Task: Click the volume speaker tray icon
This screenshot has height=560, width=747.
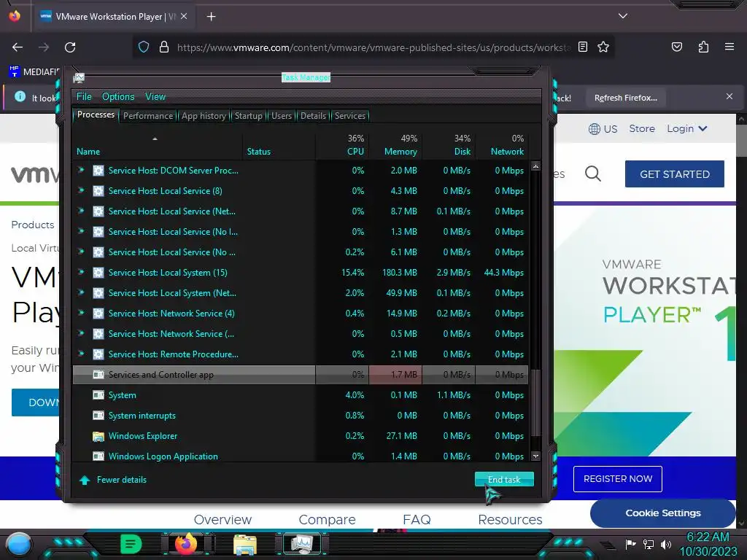Action: coord(666,544)
